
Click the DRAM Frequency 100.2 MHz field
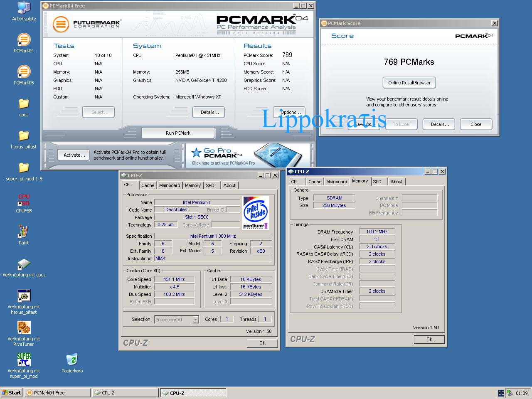(377, 232)
